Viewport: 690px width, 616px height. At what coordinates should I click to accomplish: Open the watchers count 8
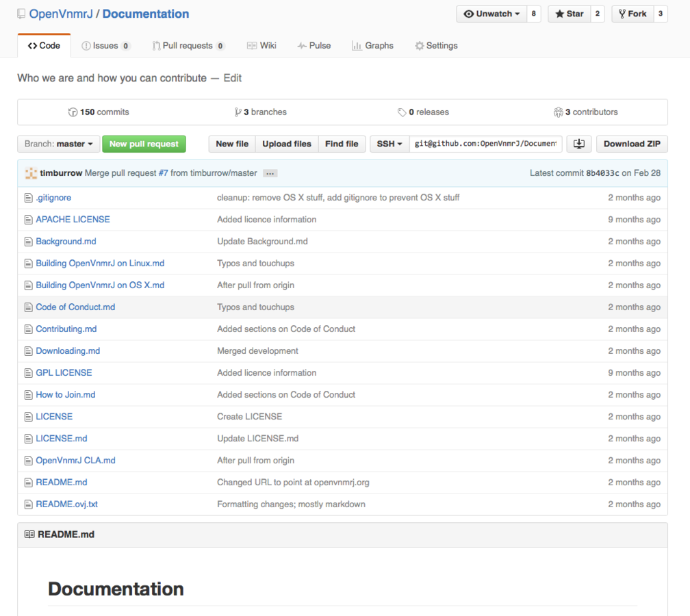(533, 14)
